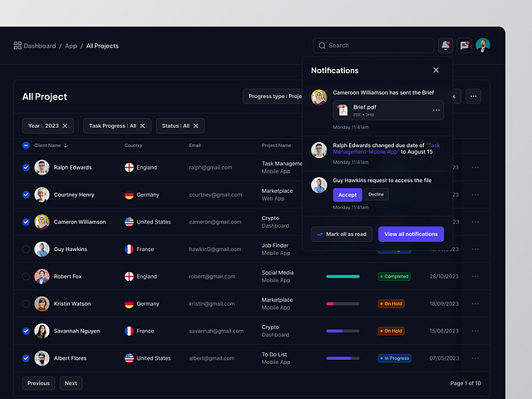Open the All Project more options menu
The width and height of the screenshot is (532, 399).
click(474, 96)
